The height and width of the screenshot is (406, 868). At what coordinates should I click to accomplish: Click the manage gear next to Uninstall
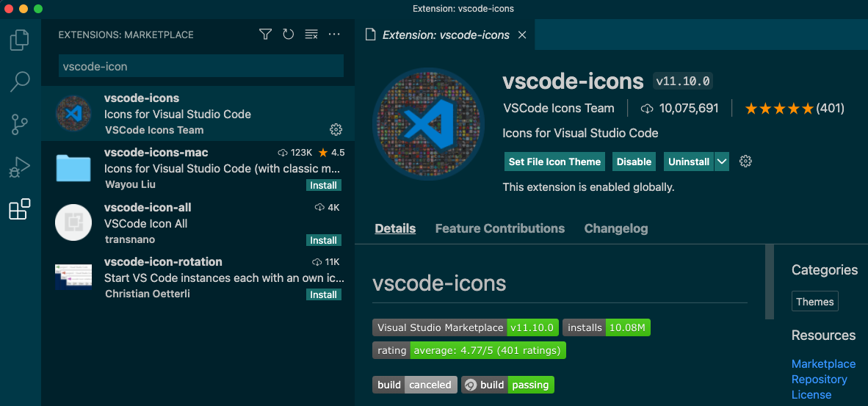(x=745, y=162)
